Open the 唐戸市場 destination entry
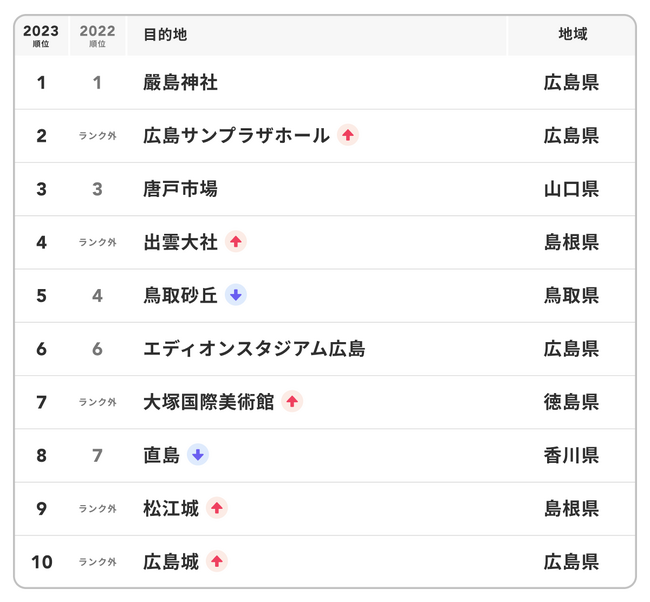650x602 pixels. point(180,189)
